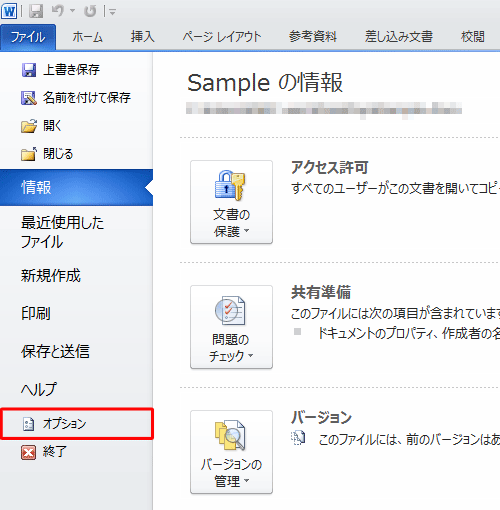The width and height of the screenshot is (500, 510).
Task: Switch to the ホーム tab
Action: [x=87, y=37]
